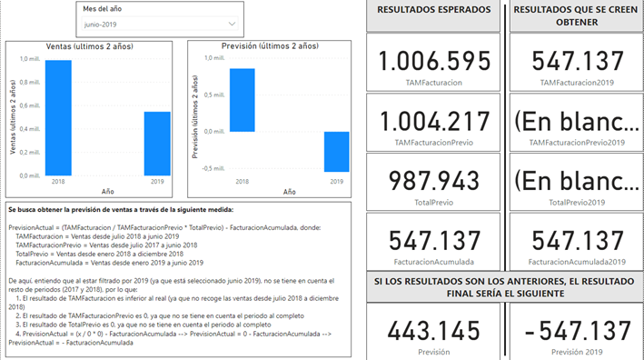
Task: Select the 2018 bar in Previsión chart
Action: pos(243,100)
